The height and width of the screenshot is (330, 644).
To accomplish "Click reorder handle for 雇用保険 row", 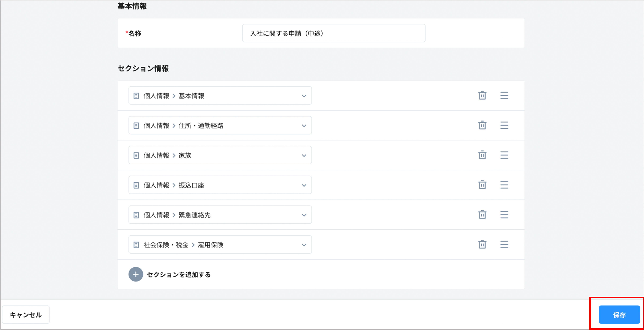I will [504, 245].
